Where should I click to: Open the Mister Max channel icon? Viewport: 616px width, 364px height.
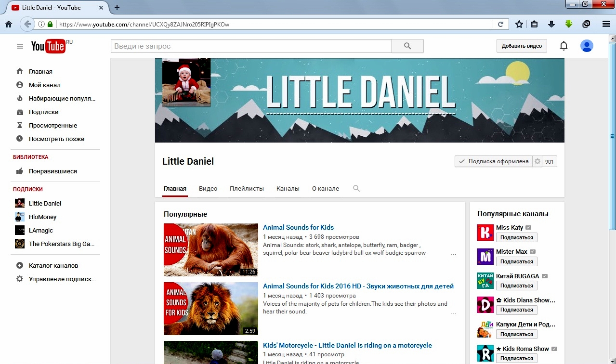coord(485,257)
